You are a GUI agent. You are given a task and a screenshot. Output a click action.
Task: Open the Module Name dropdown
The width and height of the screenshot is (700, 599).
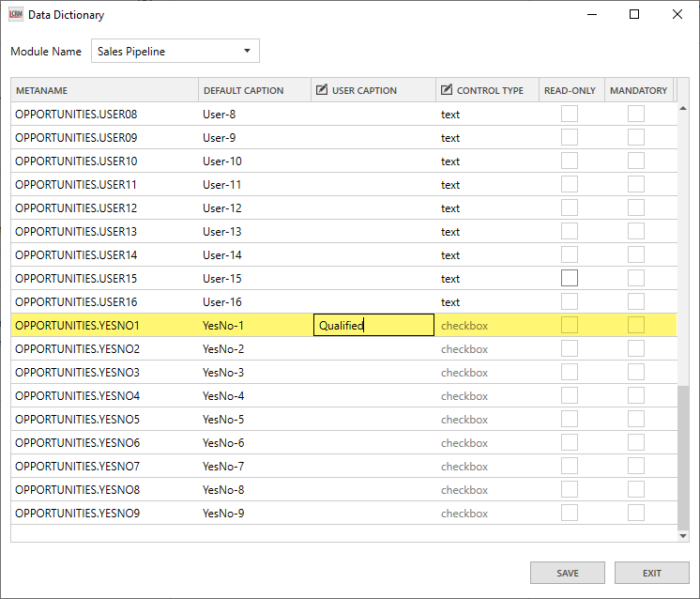pyautogui.click(x=175, y=51)
